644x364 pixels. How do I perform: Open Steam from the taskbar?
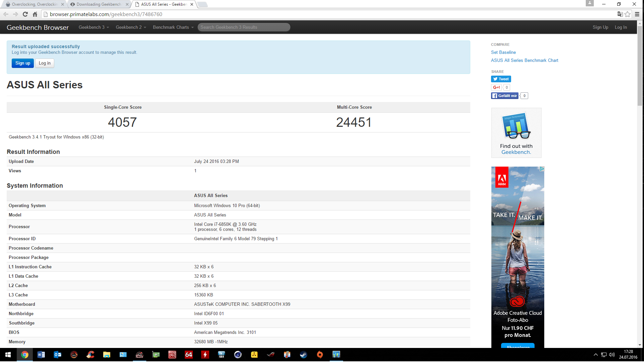click(303, 355)
